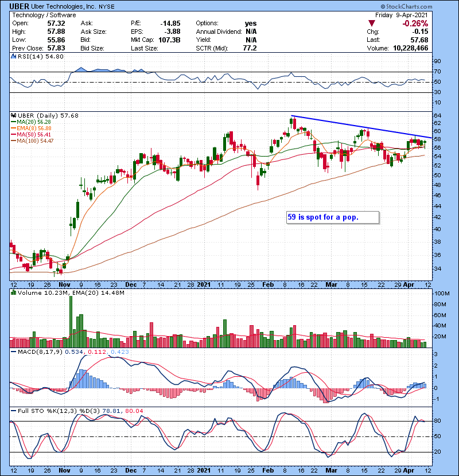Click the EPS value -3.88
The width and height of the screenshot is (459, 476).
pos(172,32)
